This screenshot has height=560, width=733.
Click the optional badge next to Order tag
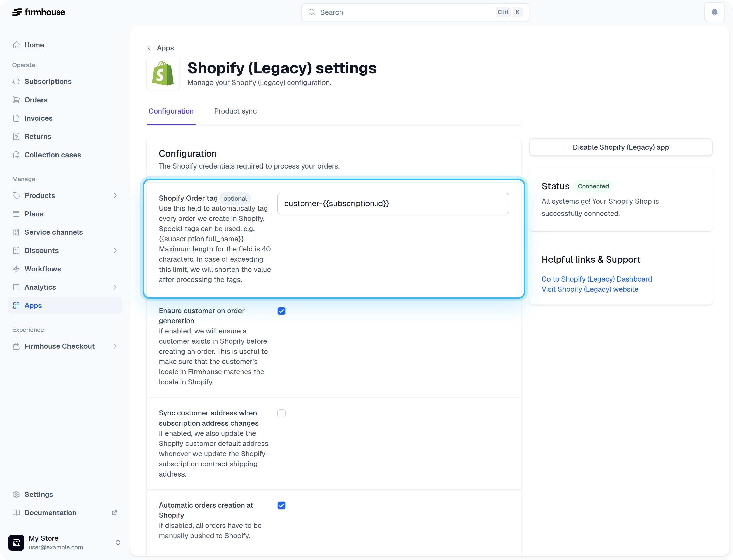[235, 198]
